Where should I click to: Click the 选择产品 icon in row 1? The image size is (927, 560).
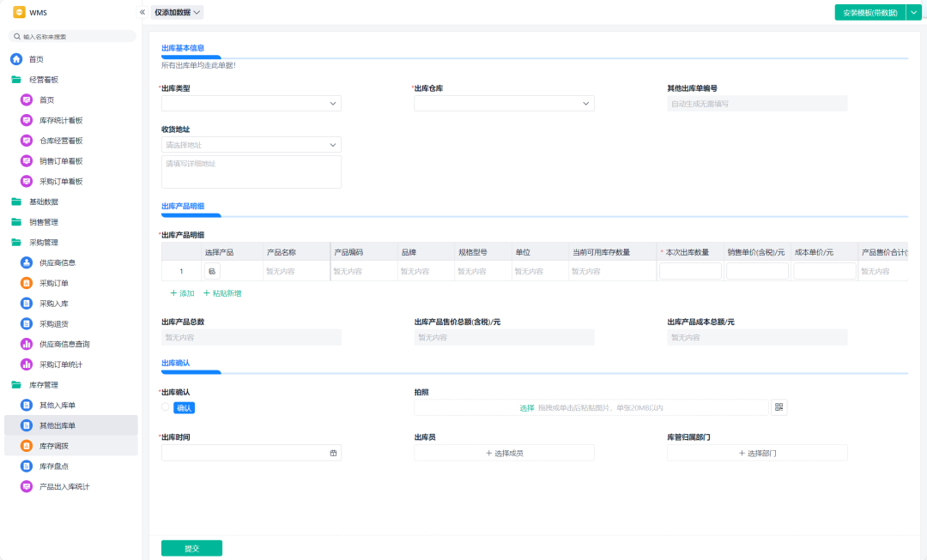tap(212, 271)
